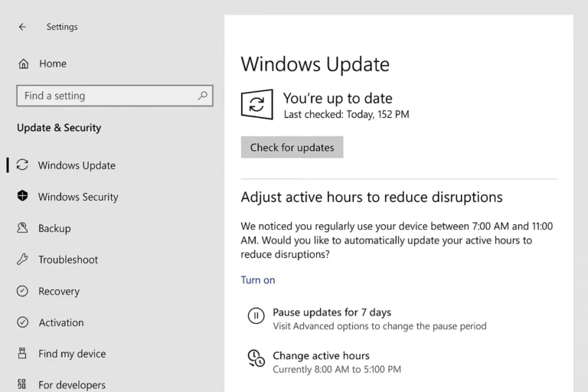Focus the Find a setting search box

coord(107,96)
